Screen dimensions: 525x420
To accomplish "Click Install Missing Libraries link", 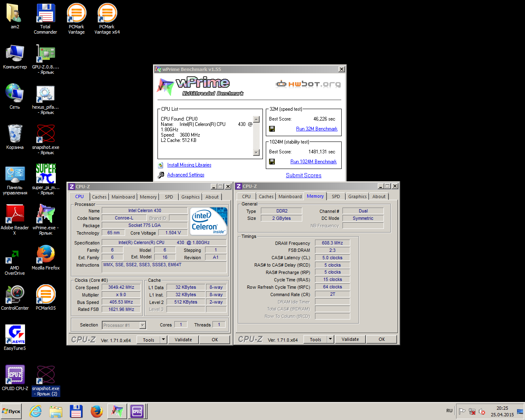I will (x=189, y=165).
